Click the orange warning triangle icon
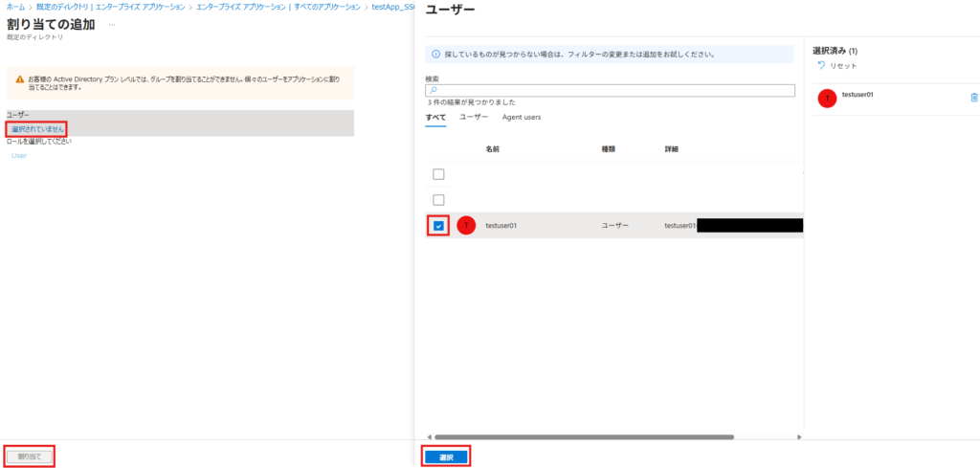Screen dimensions: 980x468 tap(19, 79)
